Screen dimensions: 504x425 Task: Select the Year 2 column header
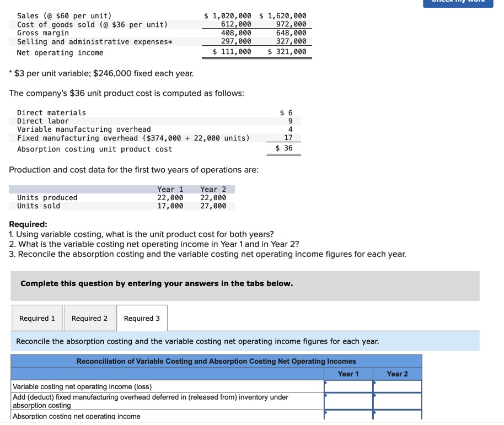pos(398,374)
